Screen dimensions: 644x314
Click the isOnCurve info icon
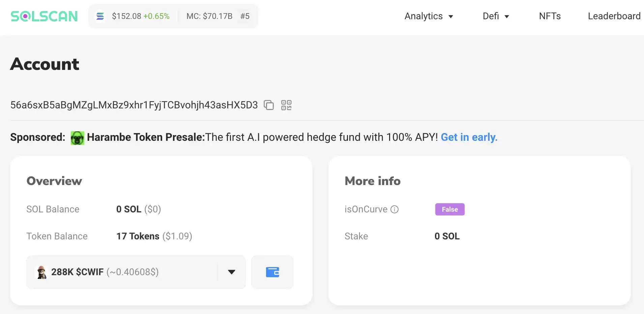(394, 209)
